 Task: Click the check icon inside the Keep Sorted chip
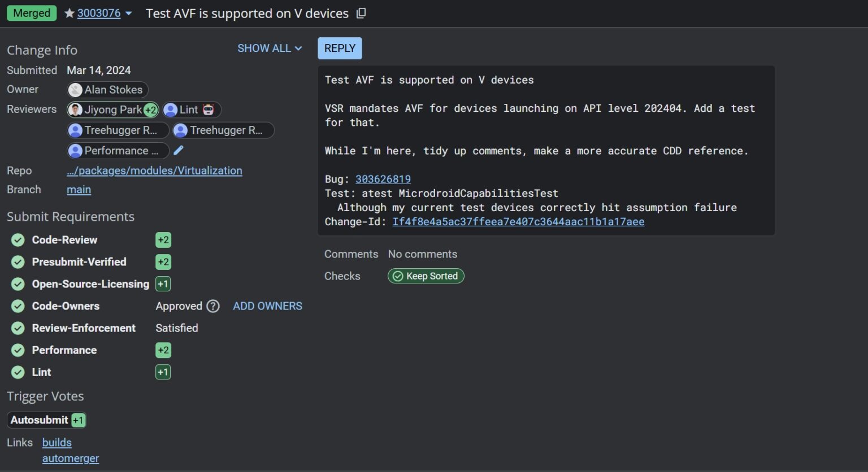point(398,276)
